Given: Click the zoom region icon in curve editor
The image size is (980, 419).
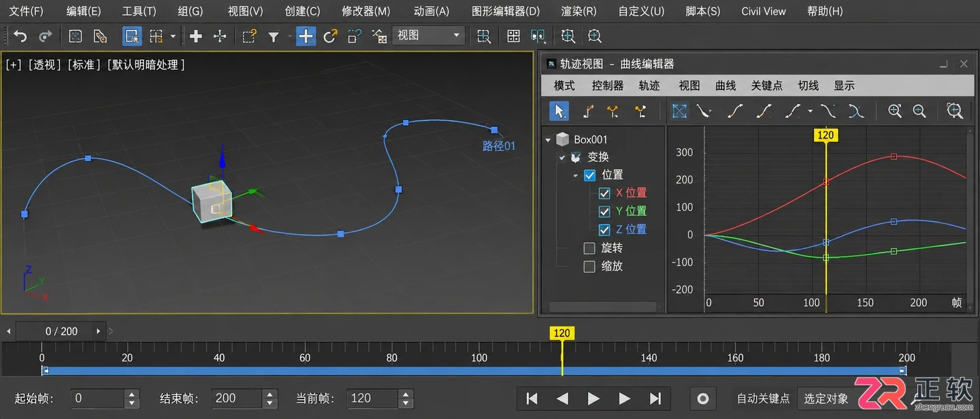Looking at the screenshot, I should (x=955, y=111).
